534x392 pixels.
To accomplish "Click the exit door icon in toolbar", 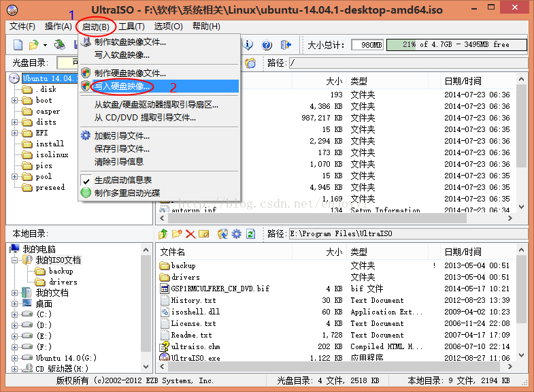I will click(x=286, y=45).
